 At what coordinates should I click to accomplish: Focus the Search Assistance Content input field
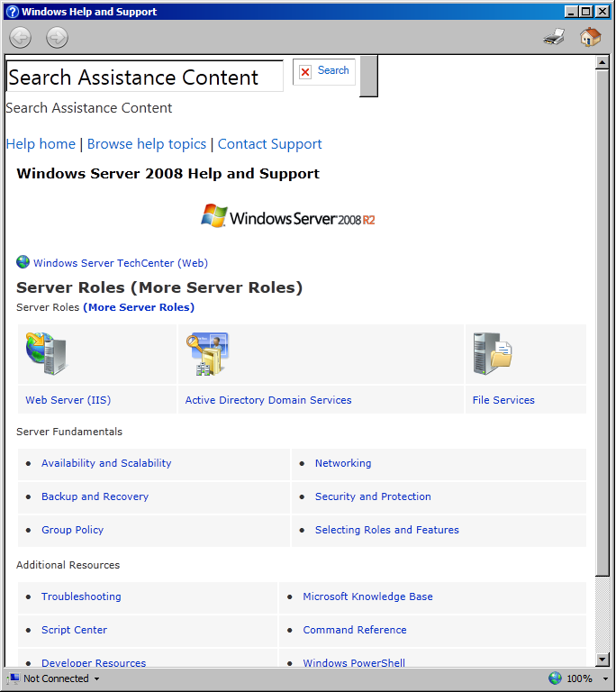pyautogui.click(x=145, y=76)
